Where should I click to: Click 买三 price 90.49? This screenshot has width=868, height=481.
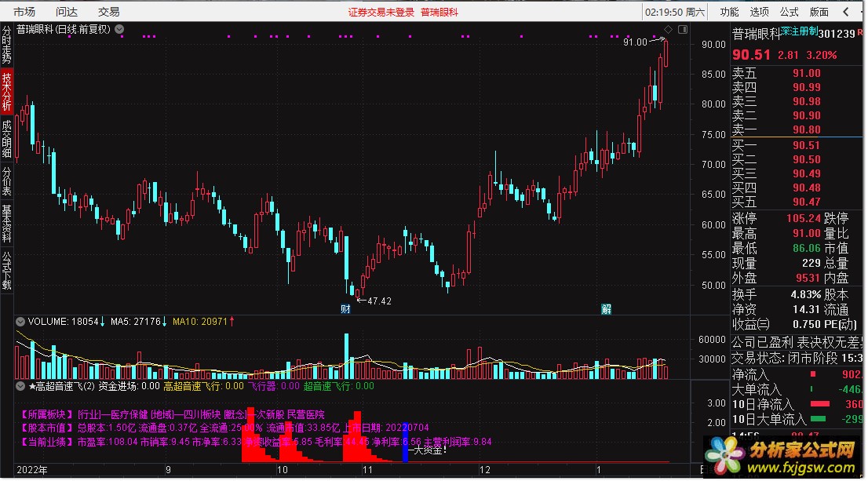[x=807, y=173]
